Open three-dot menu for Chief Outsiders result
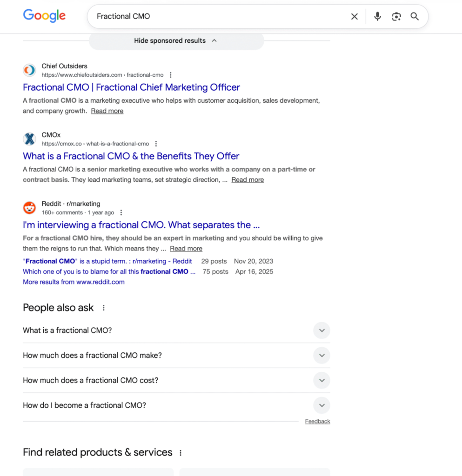This screenshot has height=476, width=462. [171, 75]
